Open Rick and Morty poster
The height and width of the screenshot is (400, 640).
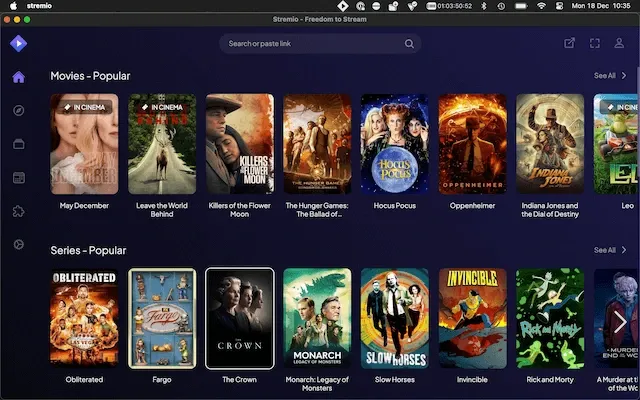550,318
